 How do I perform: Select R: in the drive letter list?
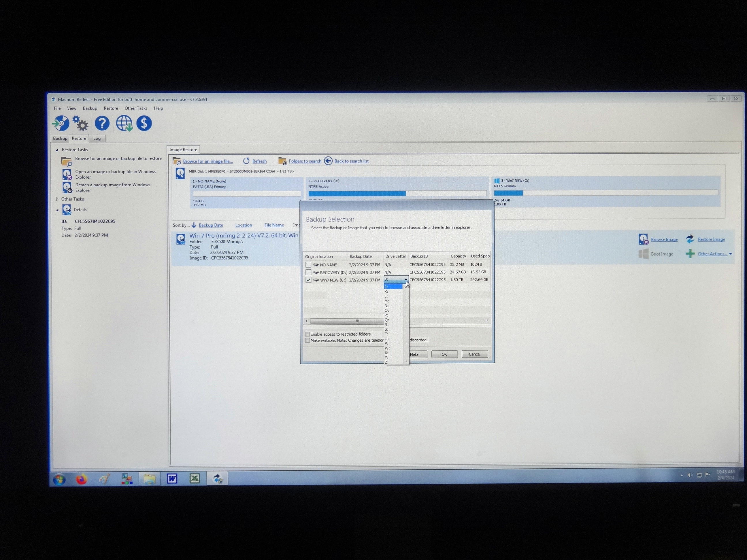point(393,324)
